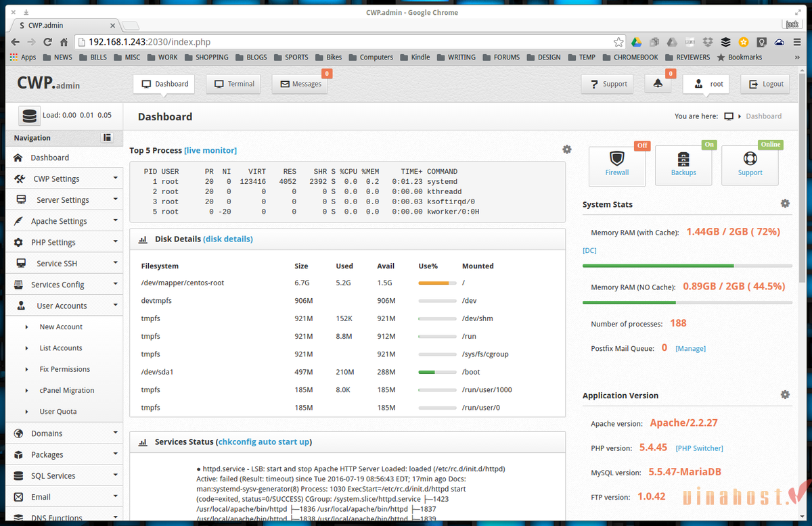
Task: Click the Firewall shield tile
Action: (x=617, y=165)
